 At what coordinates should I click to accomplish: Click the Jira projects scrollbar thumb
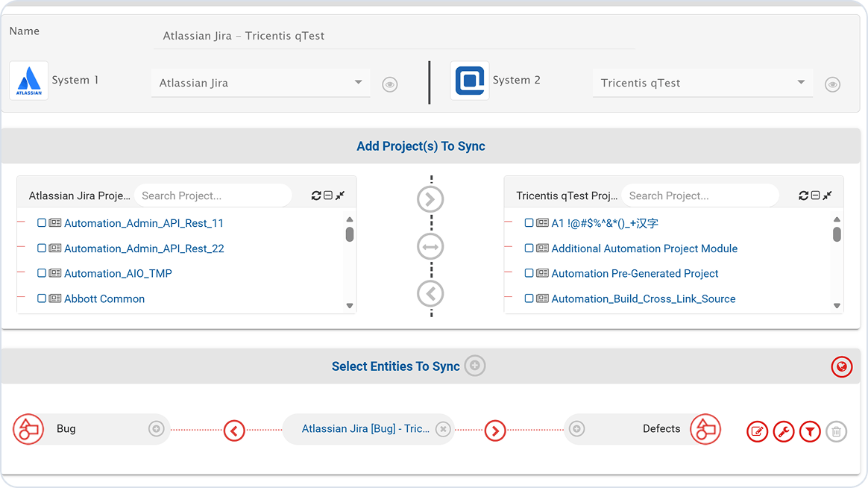349,234
